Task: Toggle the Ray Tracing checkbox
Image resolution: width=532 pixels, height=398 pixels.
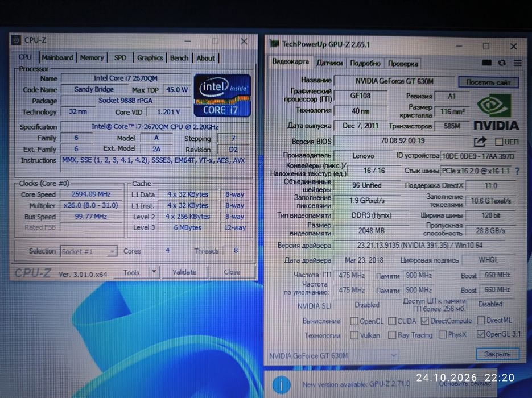Action: click(392, 335)
